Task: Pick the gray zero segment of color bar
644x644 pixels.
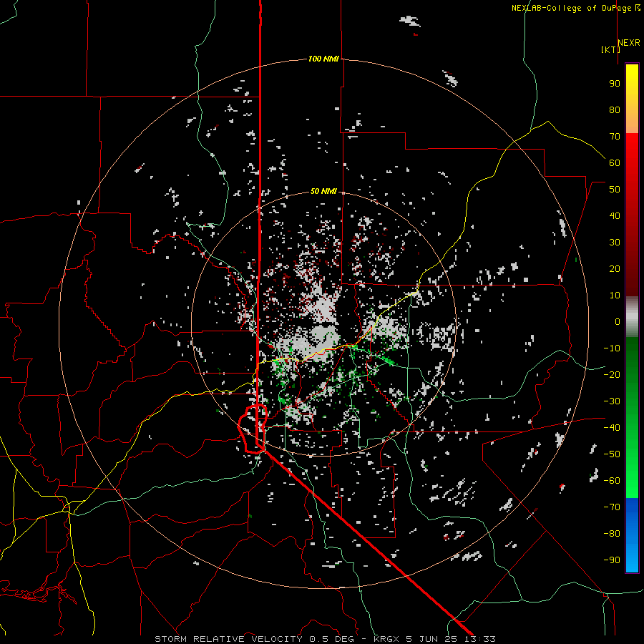Action: (x=632, y=317)
